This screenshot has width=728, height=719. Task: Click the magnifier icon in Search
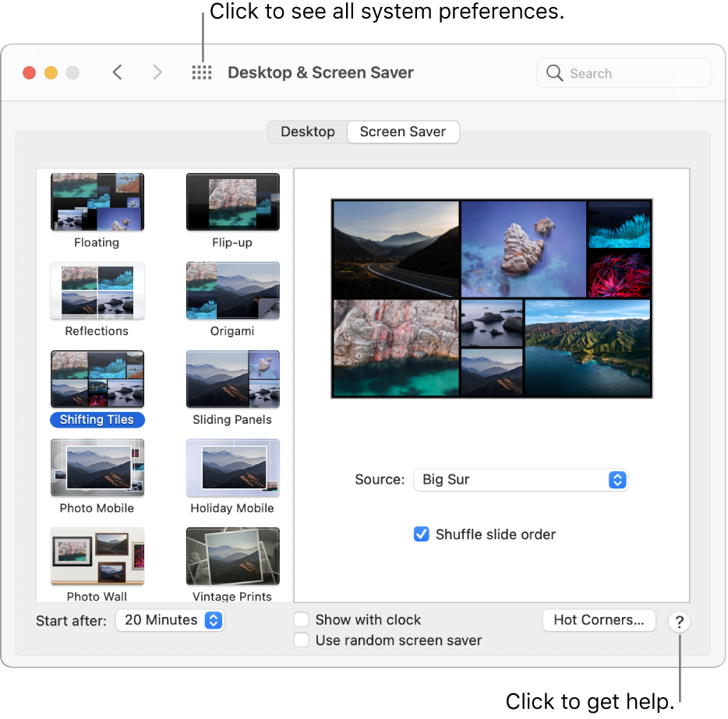[554, 72]
